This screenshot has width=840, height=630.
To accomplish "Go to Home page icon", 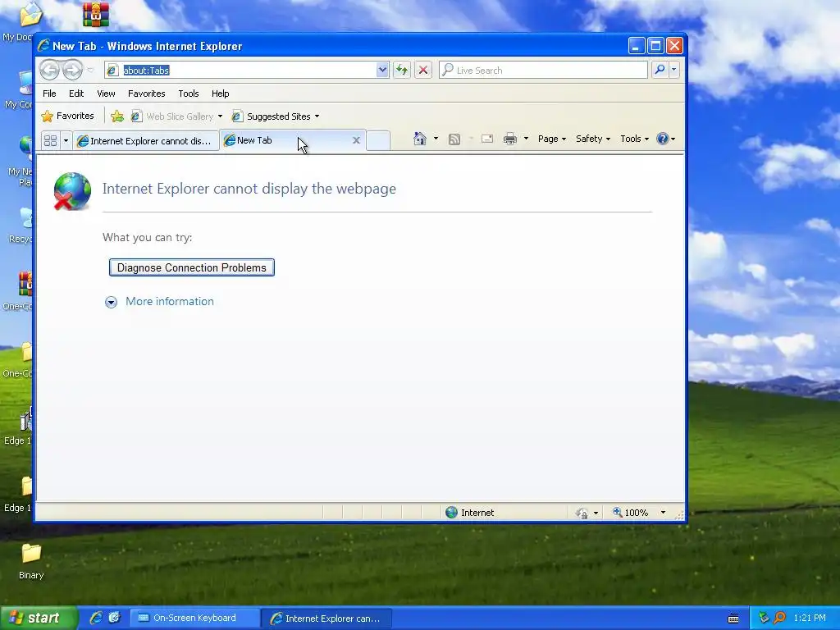I will click(x=420, y=139).
